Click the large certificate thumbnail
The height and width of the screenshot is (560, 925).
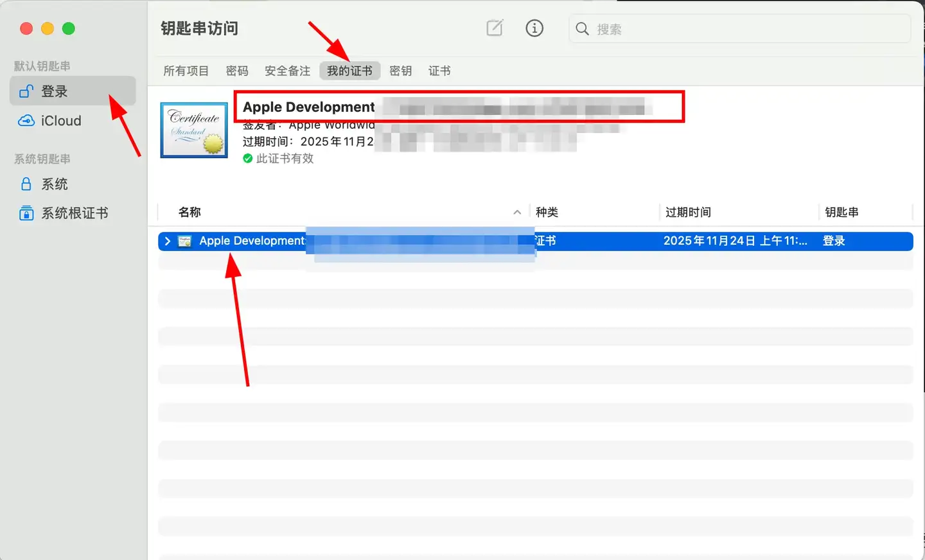click(x=194, y=130)
